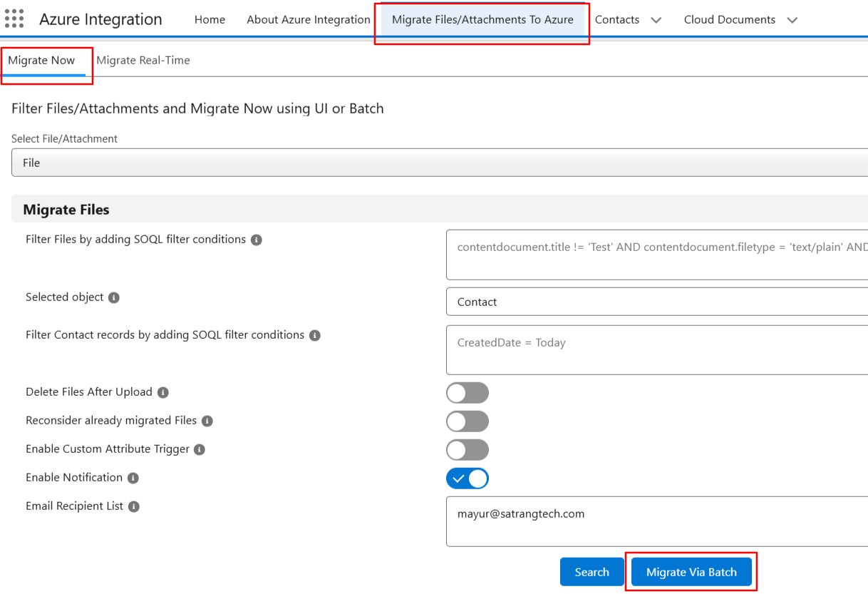Show info icon for Enable Custom Attribute Trigger
The image size is (868, 594).
coord(200,450)
